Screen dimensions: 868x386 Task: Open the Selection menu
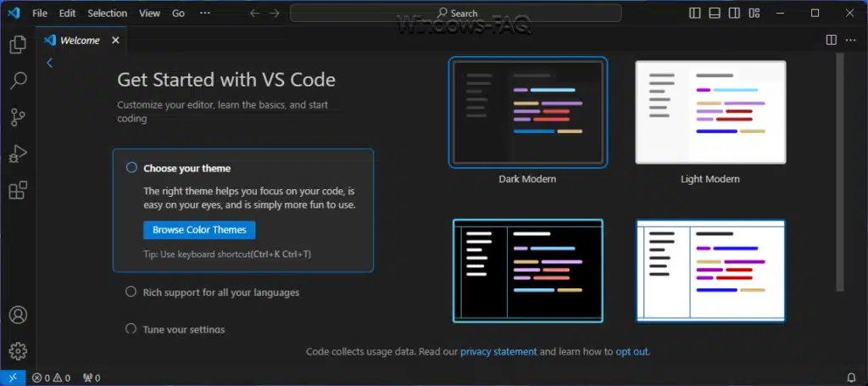(x=108, y=14)
